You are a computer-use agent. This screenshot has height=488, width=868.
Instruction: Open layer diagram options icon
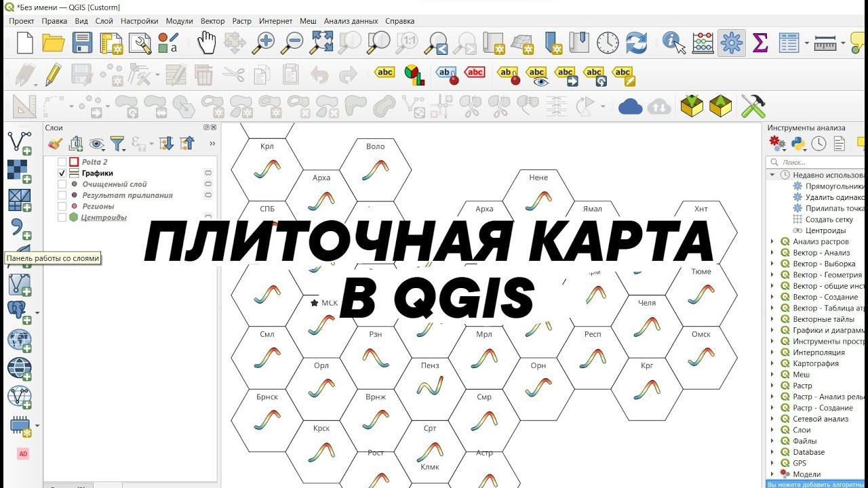point(414,74)
